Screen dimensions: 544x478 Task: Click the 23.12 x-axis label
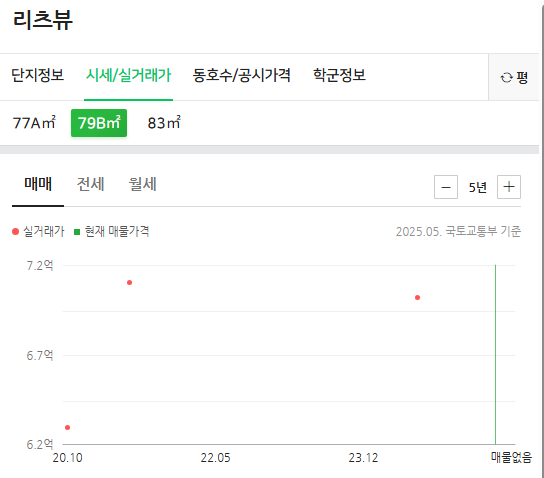tap(363, 458)
